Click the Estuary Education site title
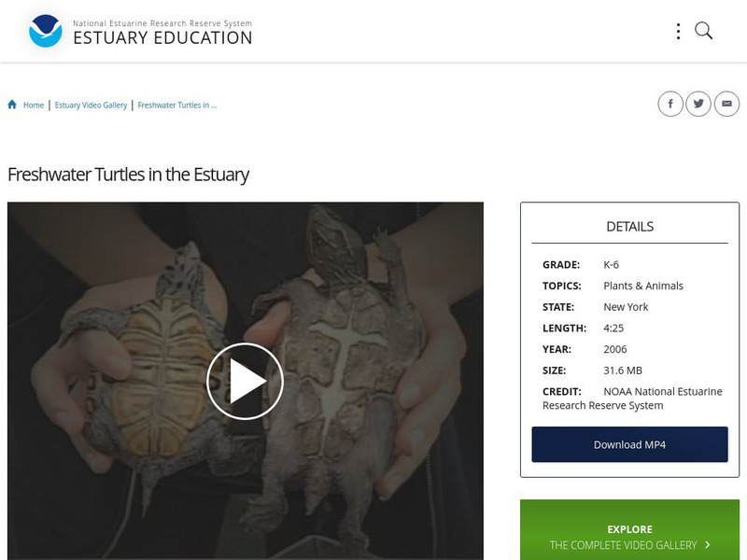This screenshot has width=747, height=560. click(x=162, y=38)
